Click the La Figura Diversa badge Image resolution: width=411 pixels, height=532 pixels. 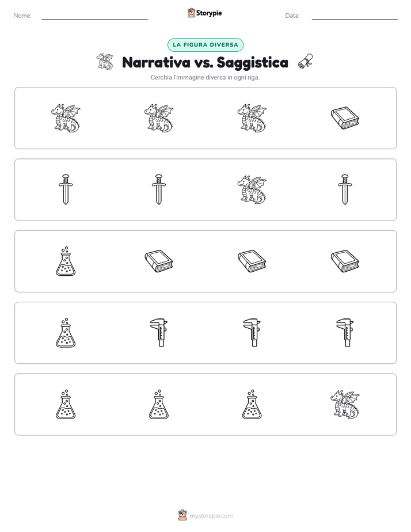pyautogui.click(x=205, y=45)
